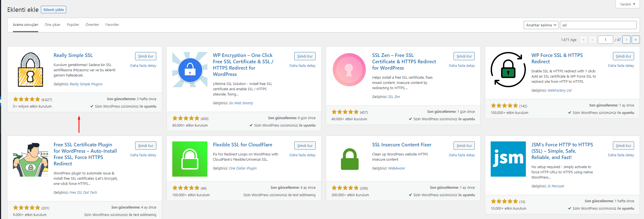Screen dimensions: 644x219
Task: Install JSM's Force HTTP to HTTPS plugin
Action: click(624, 146)
